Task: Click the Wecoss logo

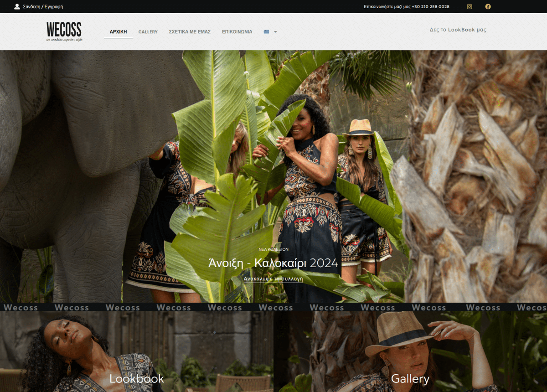Action: tap(64, 31)
